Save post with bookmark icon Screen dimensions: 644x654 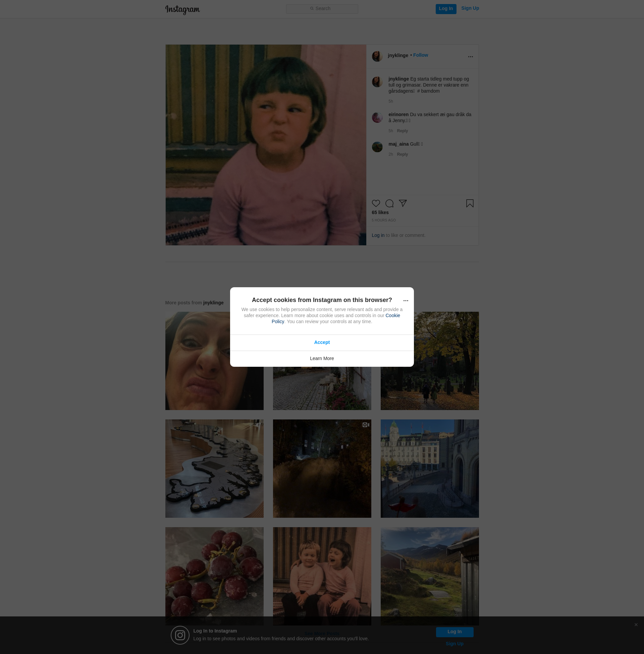click(470, 203)
